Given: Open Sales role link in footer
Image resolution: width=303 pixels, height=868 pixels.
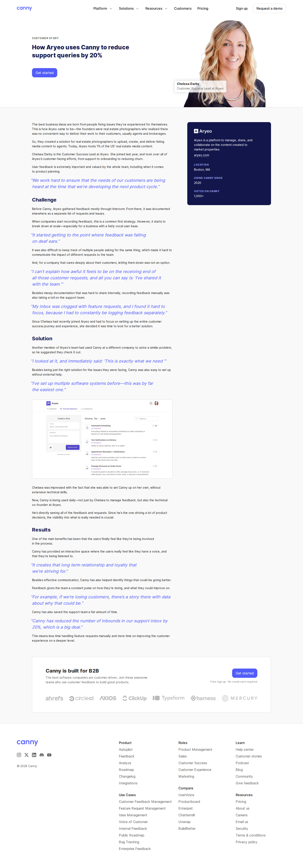Looking at the screenshot, I should click(x=183, y=756).
